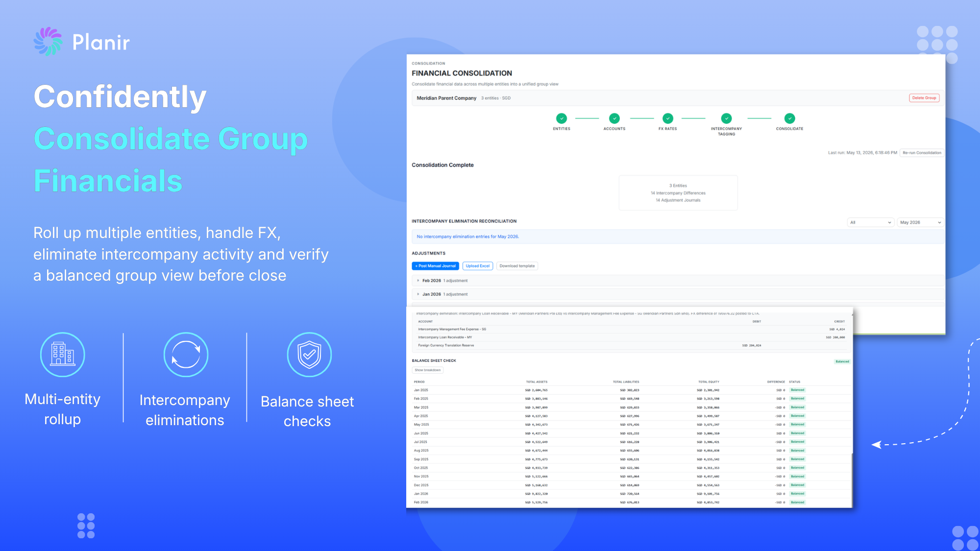Click the Accounts step check icon

[614, 119]
